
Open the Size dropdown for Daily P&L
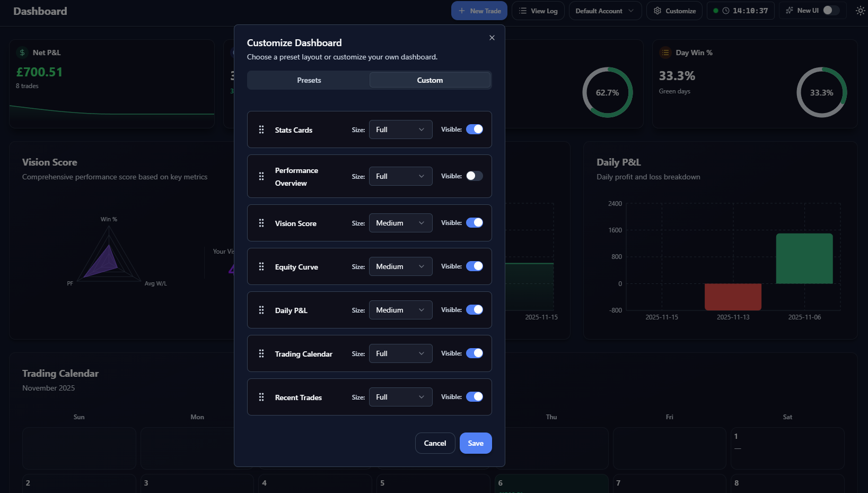pos(400,309)
